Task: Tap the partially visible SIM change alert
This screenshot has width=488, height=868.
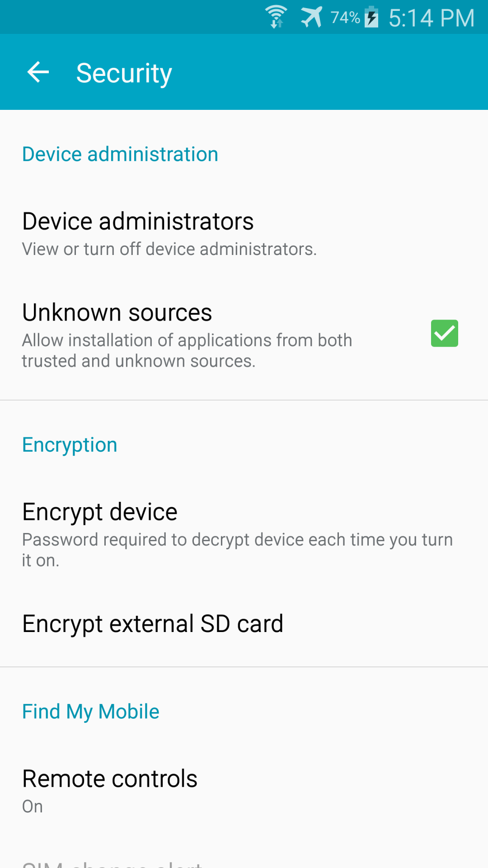Action: [x=112, y=863]
